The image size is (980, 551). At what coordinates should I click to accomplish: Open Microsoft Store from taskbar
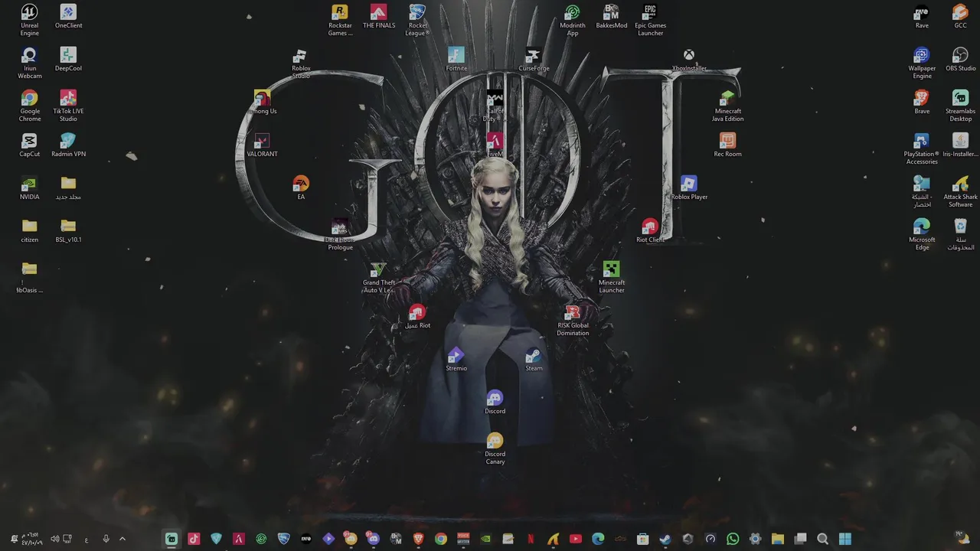pyautogui.click(x=643, y=539)
